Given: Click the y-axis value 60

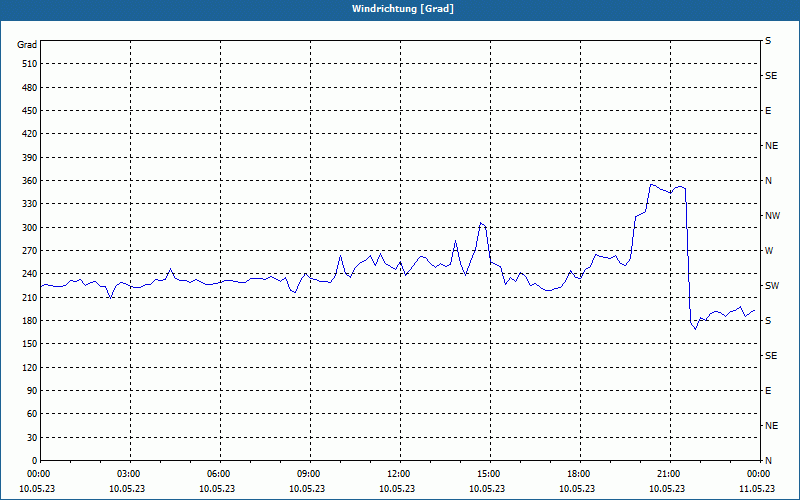Looking at the screenshot, I should point(32,414).
